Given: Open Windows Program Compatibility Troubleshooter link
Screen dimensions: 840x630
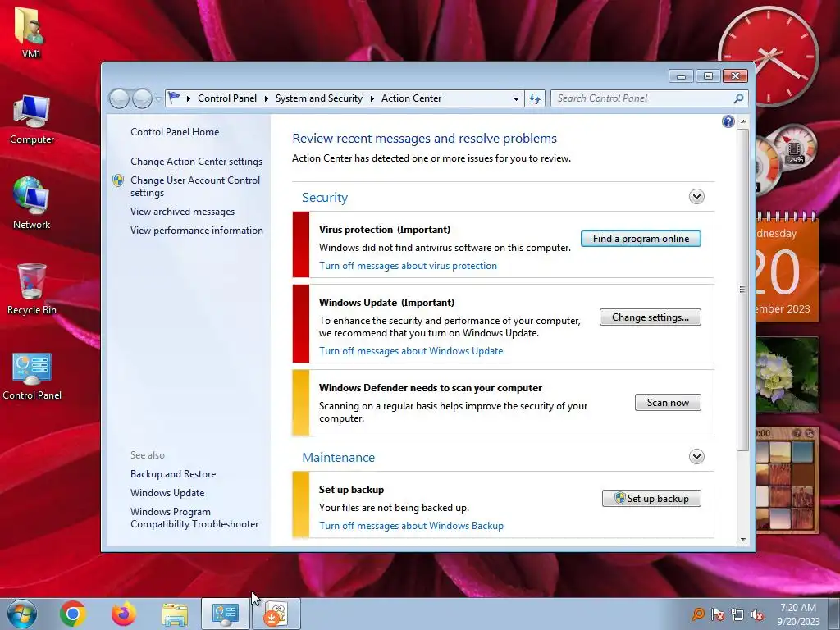Looking at the screenshot, I should pos(194,518).
